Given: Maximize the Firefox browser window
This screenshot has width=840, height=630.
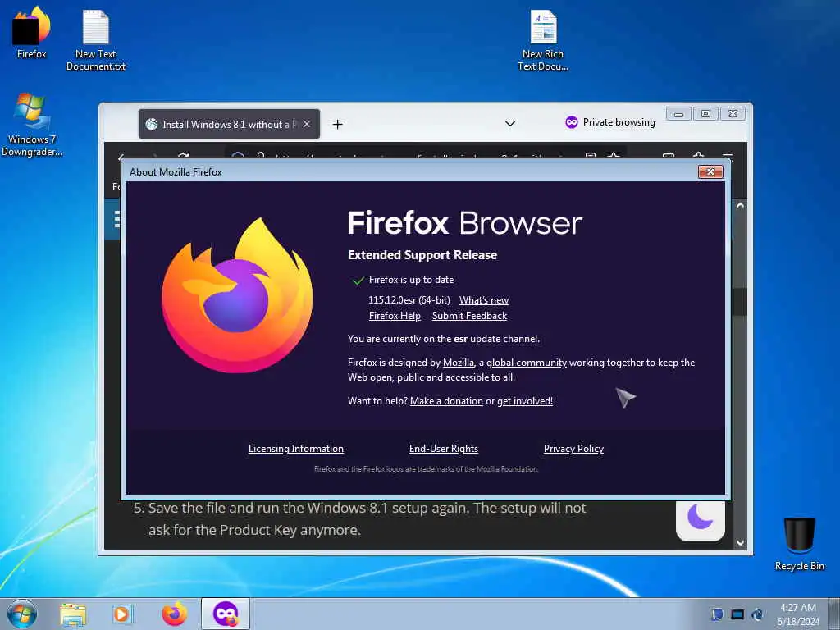Looking at the screenshot, I should point(705,113).
